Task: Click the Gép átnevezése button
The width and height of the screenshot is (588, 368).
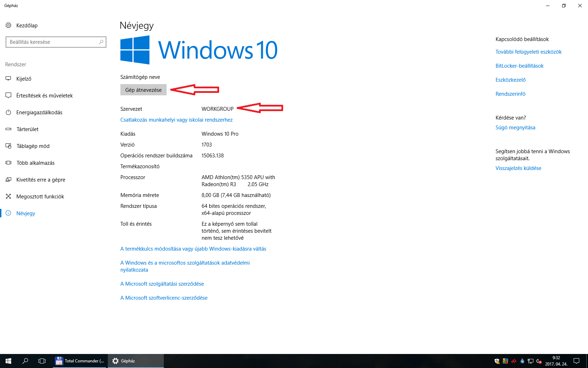Action: [143, 90]
